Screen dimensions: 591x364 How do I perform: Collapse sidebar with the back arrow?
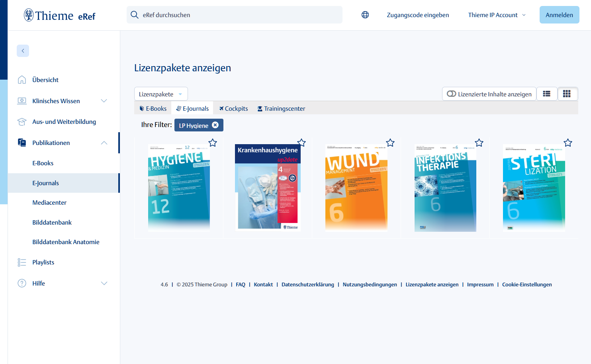pos(23,51)
